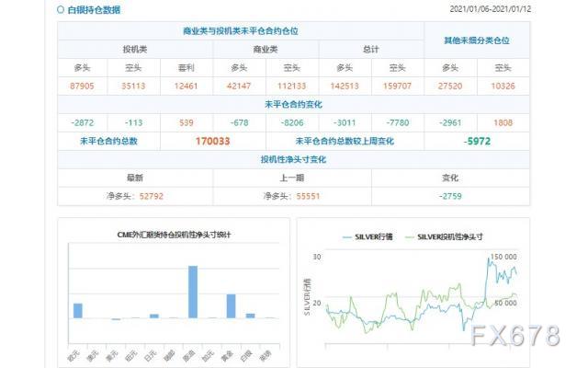Click the date range 2021/01/06-2021/01/12
The width and height of the screenshot is (588, 368).
coord(490,9)
